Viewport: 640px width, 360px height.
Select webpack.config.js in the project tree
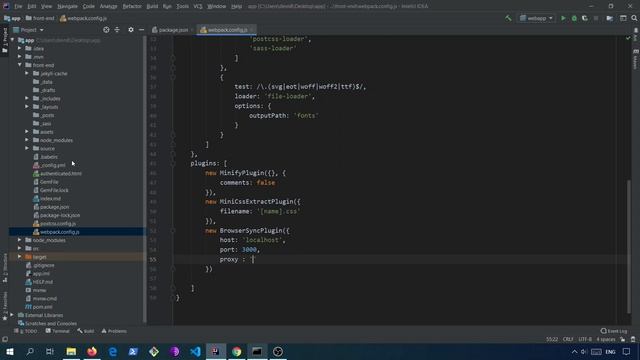click(x=60, y=232)
